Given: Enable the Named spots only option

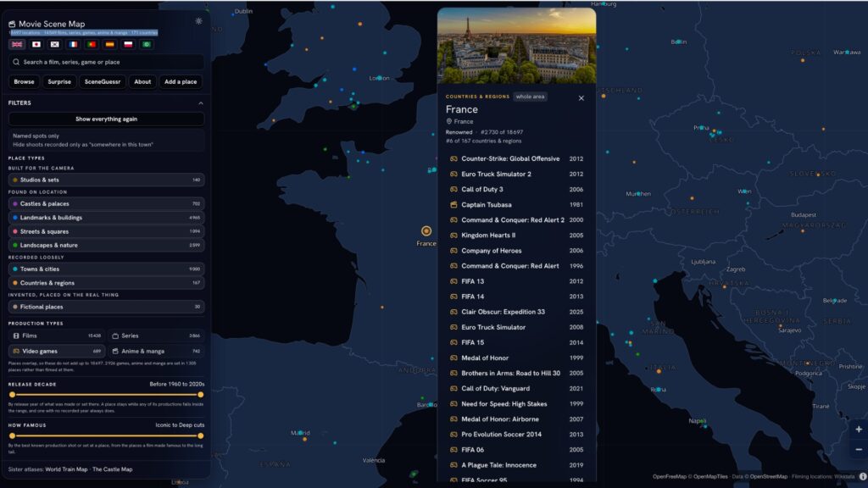Looking at the screenshot, I should tap(106, 140).
